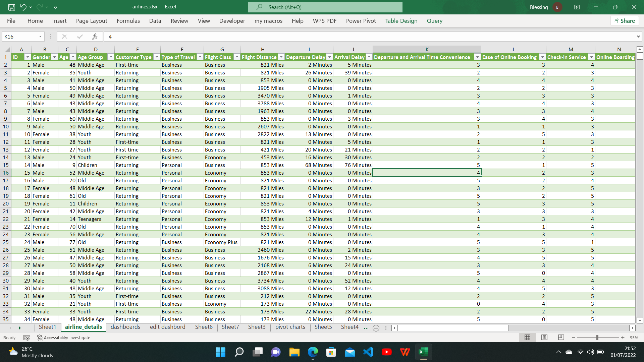Open the File menu
The image size is (644, 362).
11,21
